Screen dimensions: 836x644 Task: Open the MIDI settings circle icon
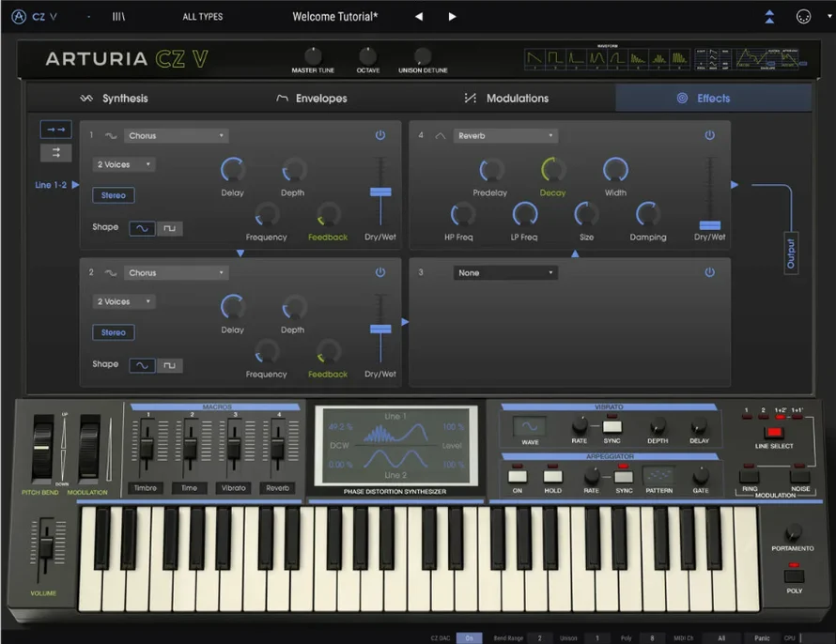coord(803,17)
